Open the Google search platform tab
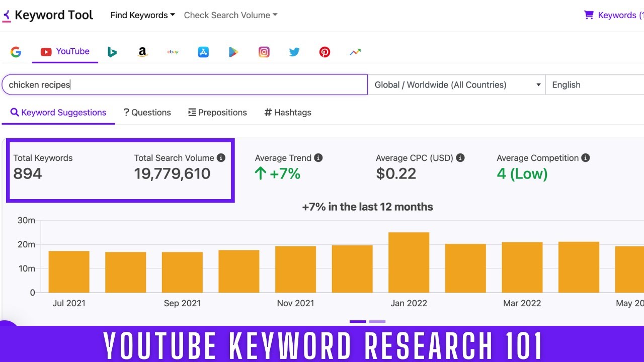The height and width of the screenshot is (362, 644). click(16, 52)
